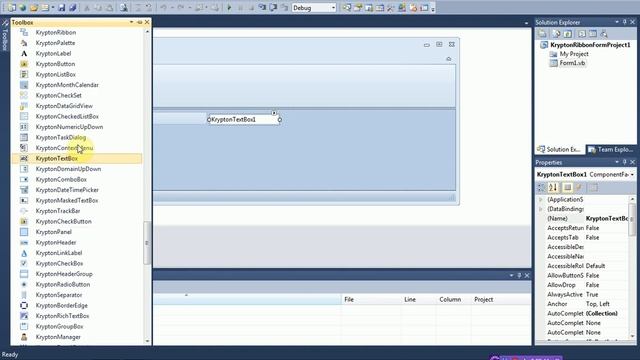Click the KryptonTextBox1 control on the form

[244, 120]
